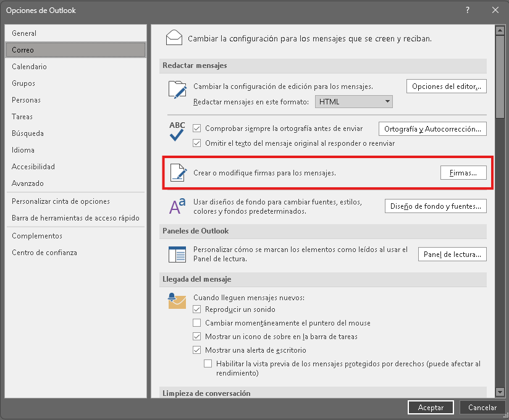Click the dialog title Opciones de Outlook
Image resolution: width=509 pixels, height=420 pixels.
(x=41, y=10)
